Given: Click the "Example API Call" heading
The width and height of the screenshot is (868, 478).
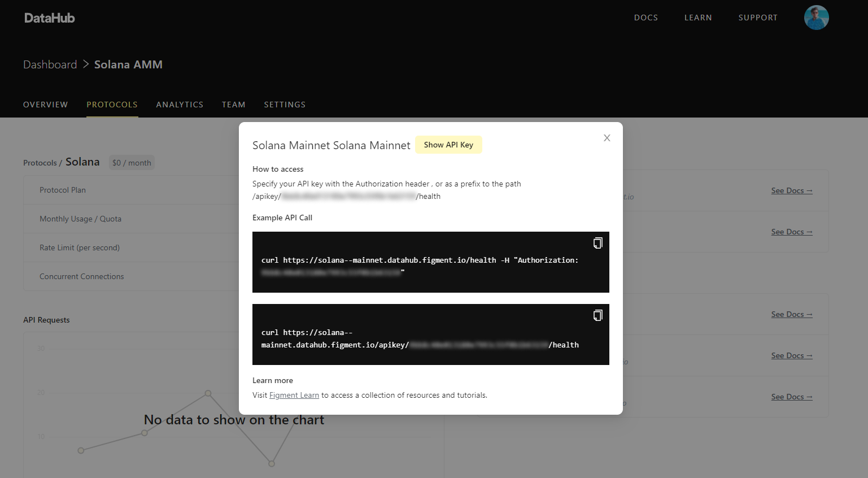Looking at the screenshot, I should (x=282, y=218).
